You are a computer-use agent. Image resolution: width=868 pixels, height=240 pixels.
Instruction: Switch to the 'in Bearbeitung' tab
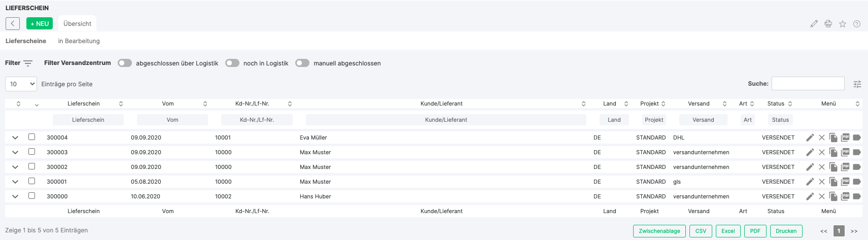pos(79,41)
